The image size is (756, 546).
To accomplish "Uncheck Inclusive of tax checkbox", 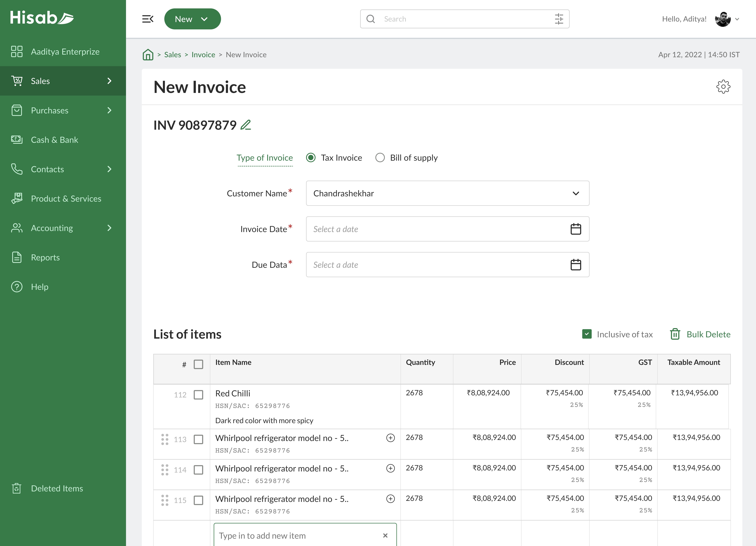I will click(587, 334).
